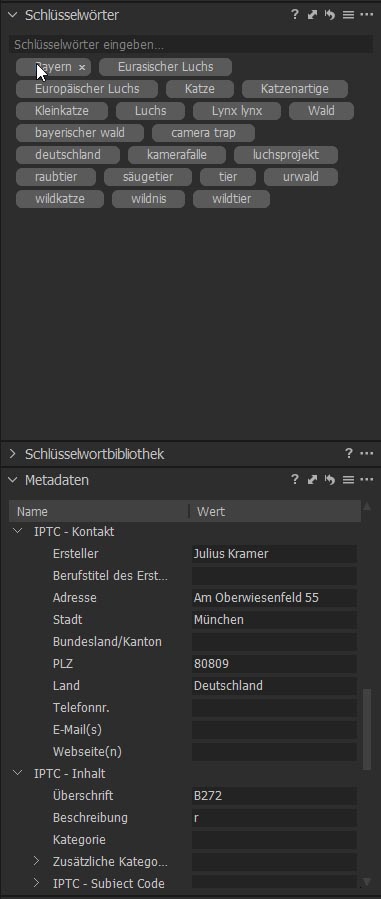Viewport: 381px width, 899px height.
Task: Edit the Überschrift field B272
Action: 274,796
